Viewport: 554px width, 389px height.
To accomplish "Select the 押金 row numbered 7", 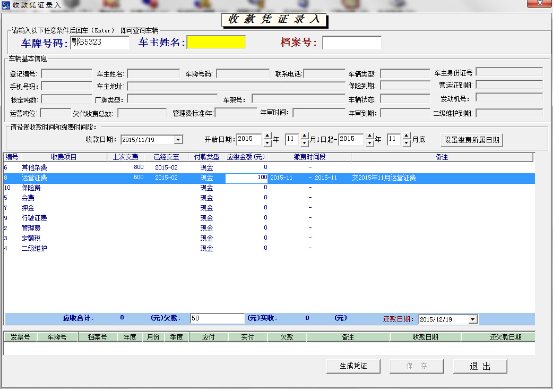I will 269,208.
